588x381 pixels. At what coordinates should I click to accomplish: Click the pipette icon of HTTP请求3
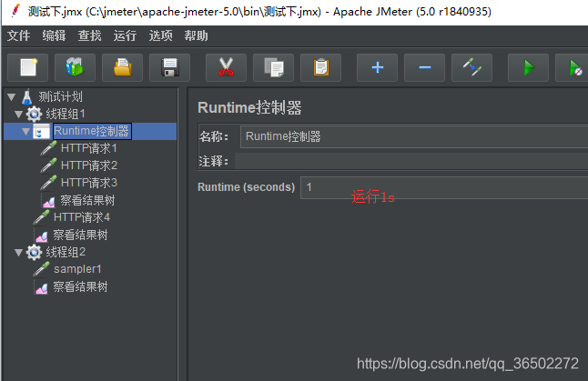coord(49,183)
